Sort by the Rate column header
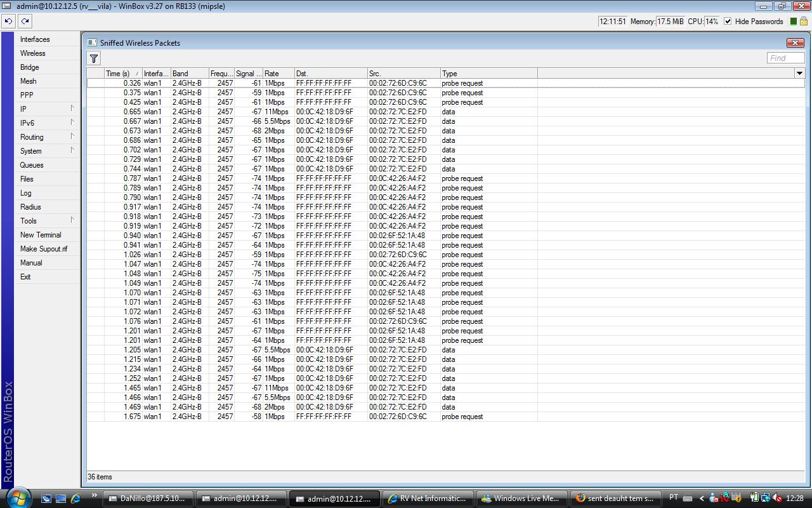Screen dimensions: 812x508 click(x=278, y=74)
